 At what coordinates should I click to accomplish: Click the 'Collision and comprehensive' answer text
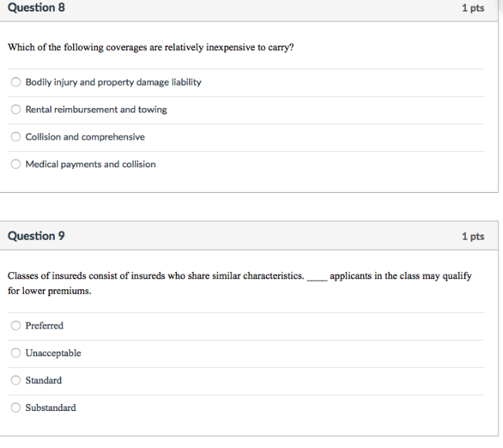click(85, 137)
